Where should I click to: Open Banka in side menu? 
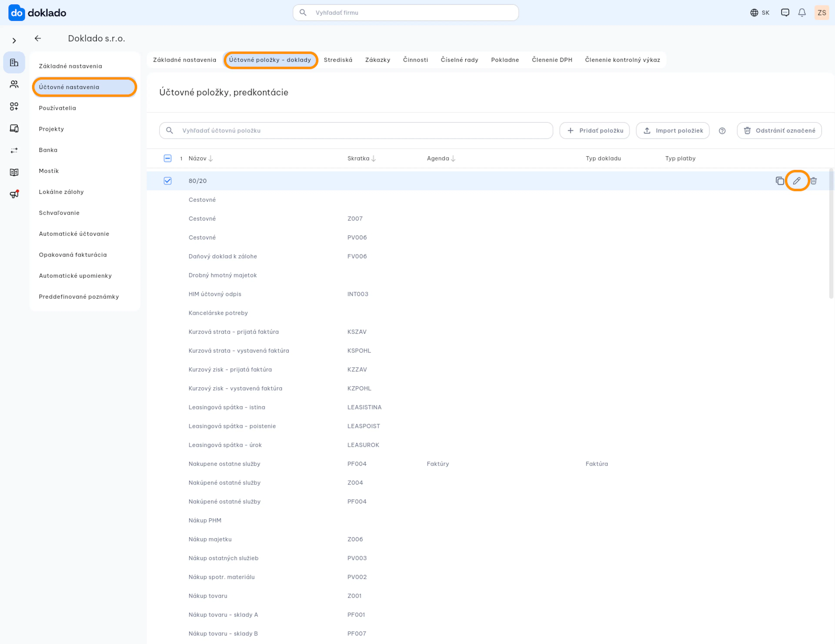85,150
